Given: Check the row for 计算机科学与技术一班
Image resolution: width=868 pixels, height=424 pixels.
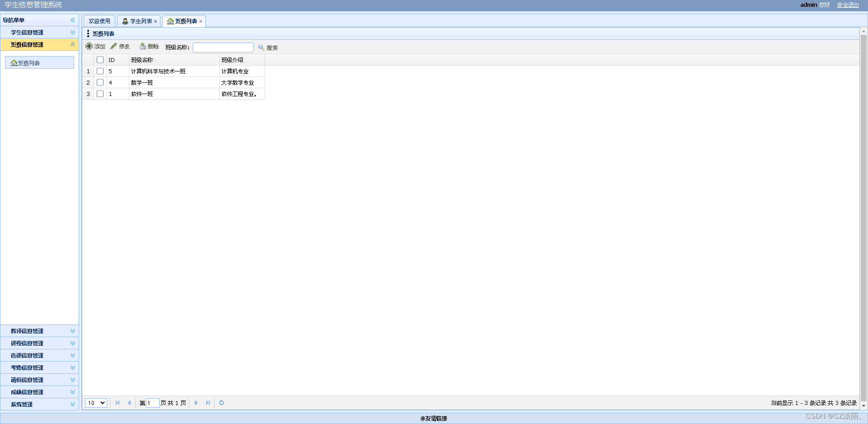Looking at the screenshot, I should click(100, 71).
